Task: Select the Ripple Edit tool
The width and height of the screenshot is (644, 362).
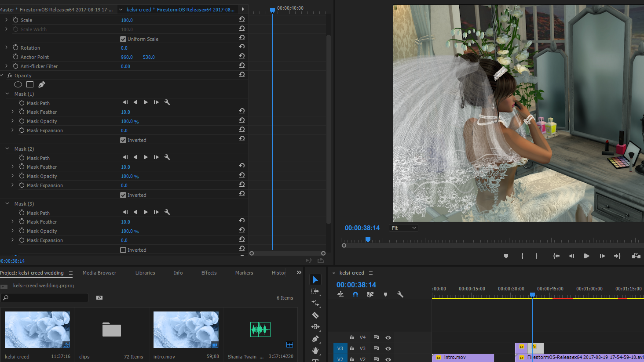Action: pos(315,303)
